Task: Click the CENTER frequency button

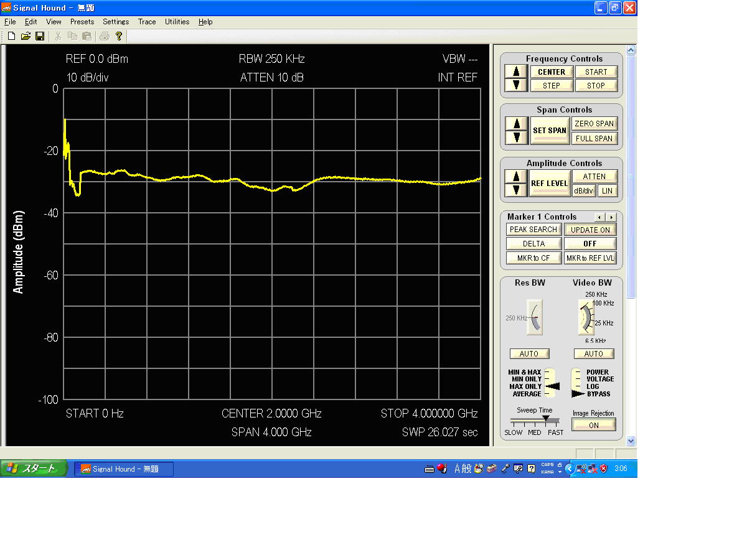Action: (x=552, y=72)
